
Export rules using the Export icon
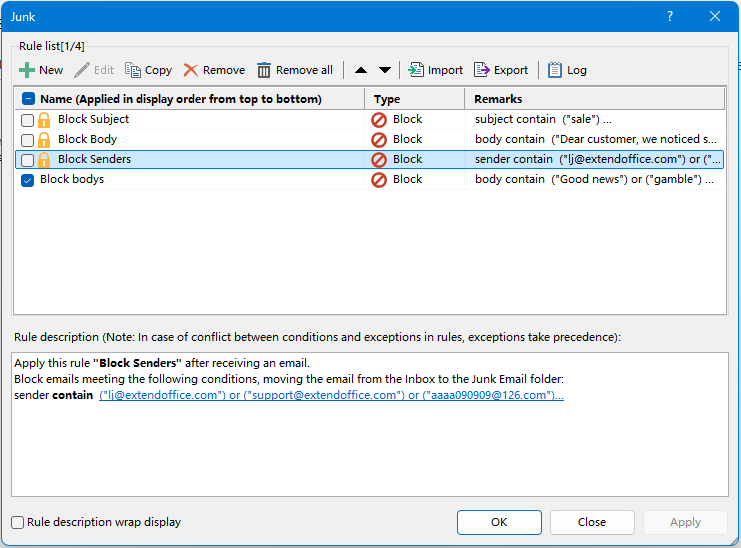tap(482, 70)
